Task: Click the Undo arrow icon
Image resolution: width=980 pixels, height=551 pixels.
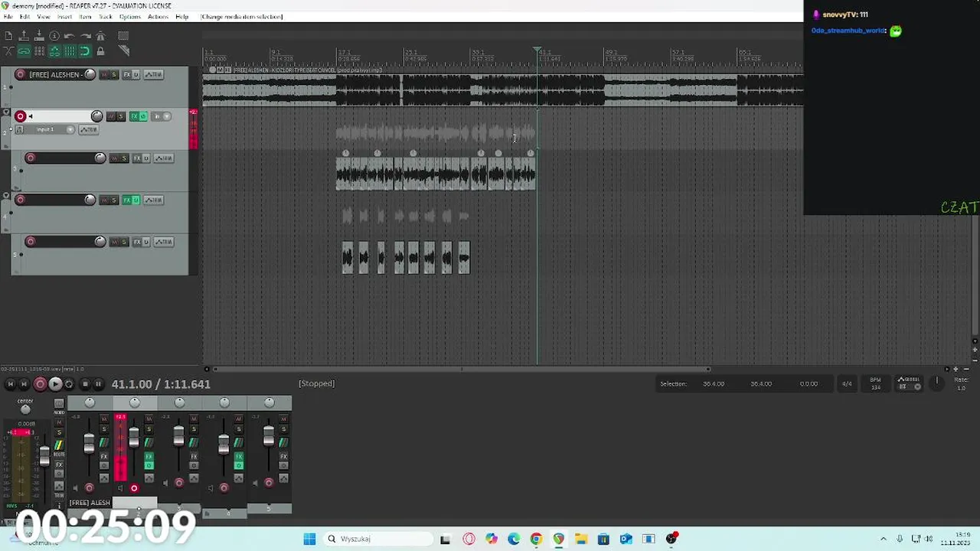Action: click(x=70, y=36)
